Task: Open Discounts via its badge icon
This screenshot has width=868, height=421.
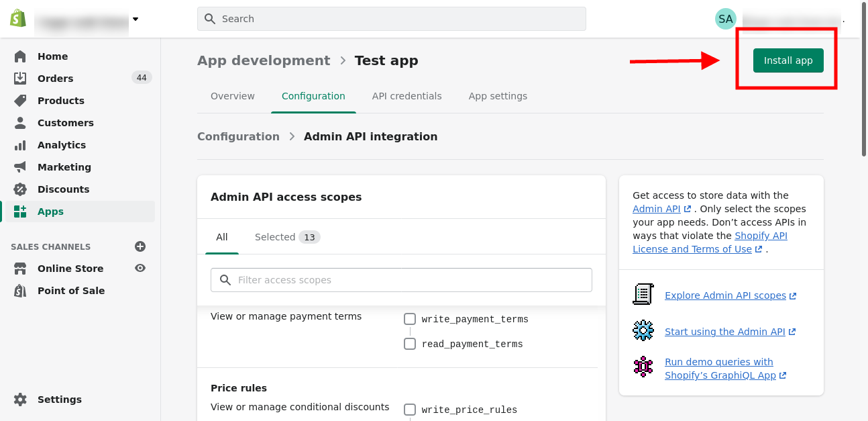Action: tap(20, 189)
